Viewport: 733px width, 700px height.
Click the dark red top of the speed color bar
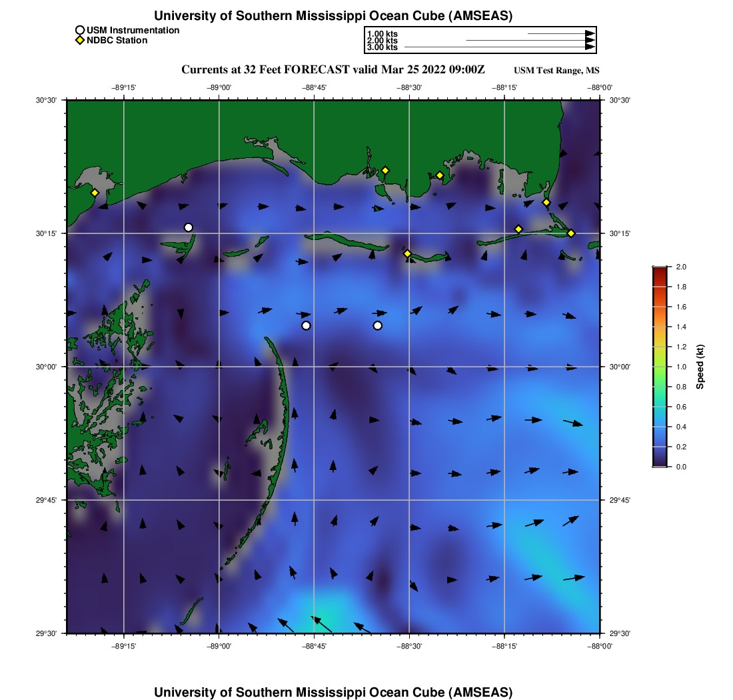click(x=660, y=269)
